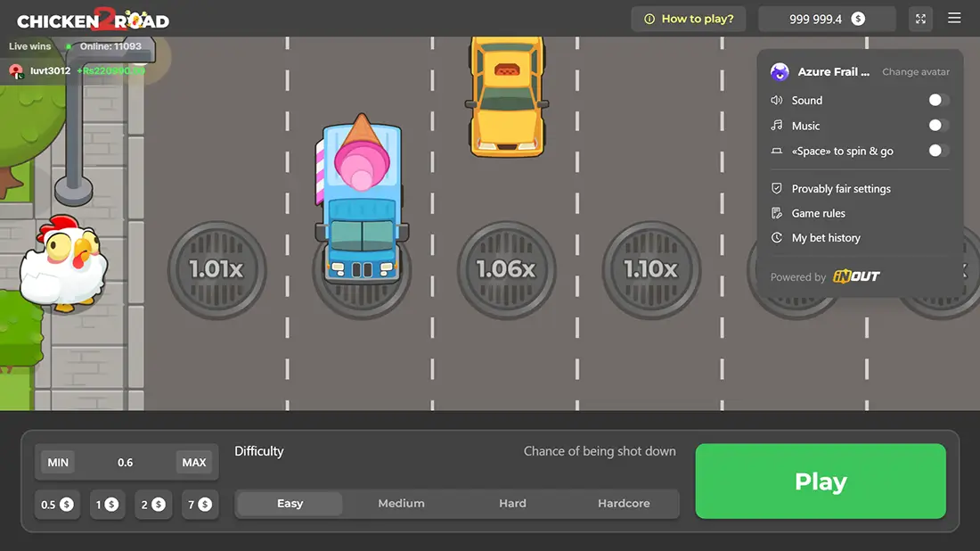The image size is (980, 551).
Task: Click the shield icon beside Provably fair settings
Action: pyautogui.click(x=775, y=188)
